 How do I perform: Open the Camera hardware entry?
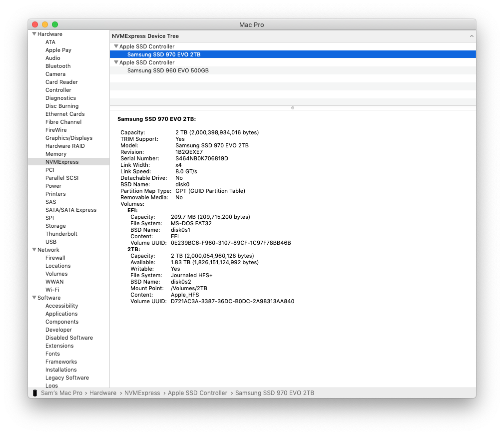coord(55,74)
